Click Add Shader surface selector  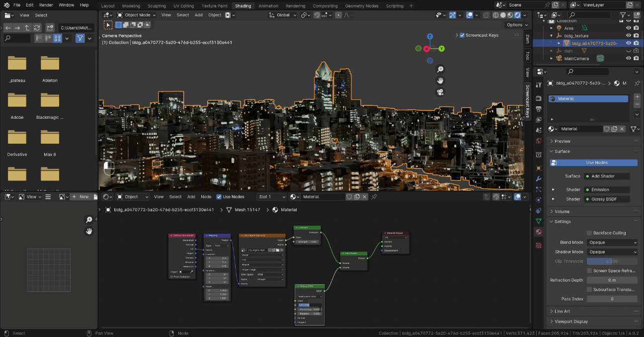[x=607, y=176]
